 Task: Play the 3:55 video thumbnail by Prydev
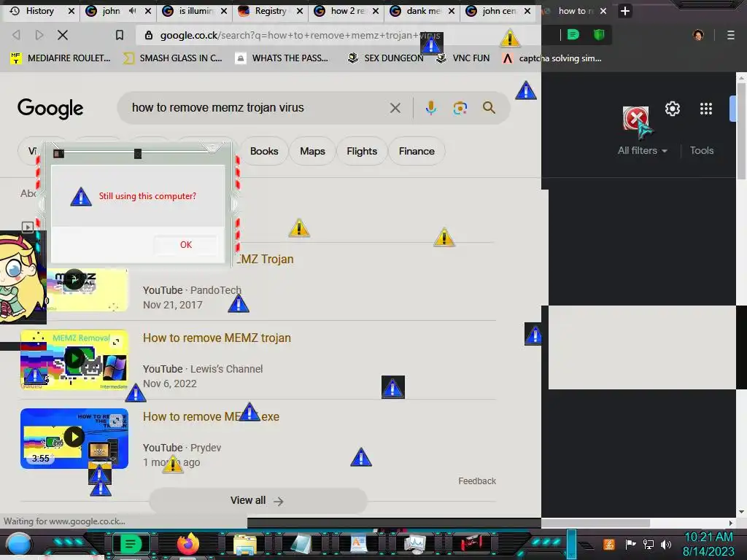coord(74,438)
